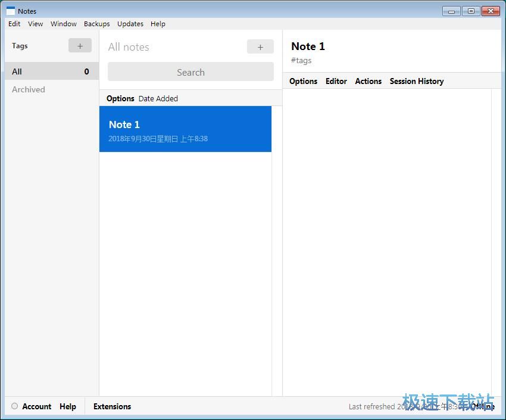506x420 pixels.
Task: Show Archived notes in sidebar
Action: (29, 89)
